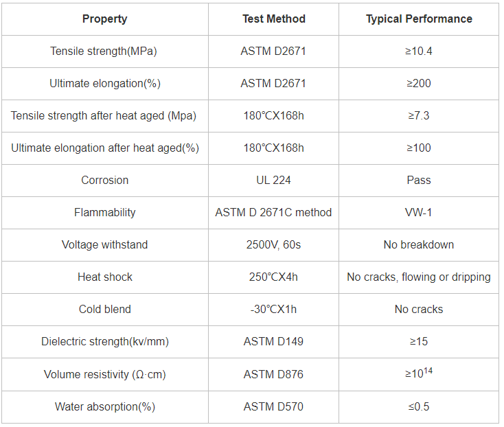Image resolution: width=504 pixels, height=427 pixels.
Task: Click the No breakdown result cell
Action: (419, 245)
